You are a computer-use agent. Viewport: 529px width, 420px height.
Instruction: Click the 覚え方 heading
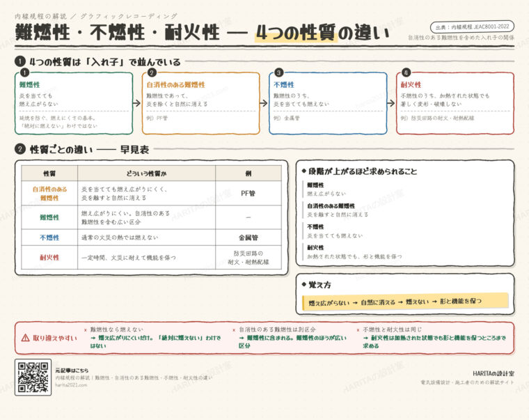click(x=319, y=285)
